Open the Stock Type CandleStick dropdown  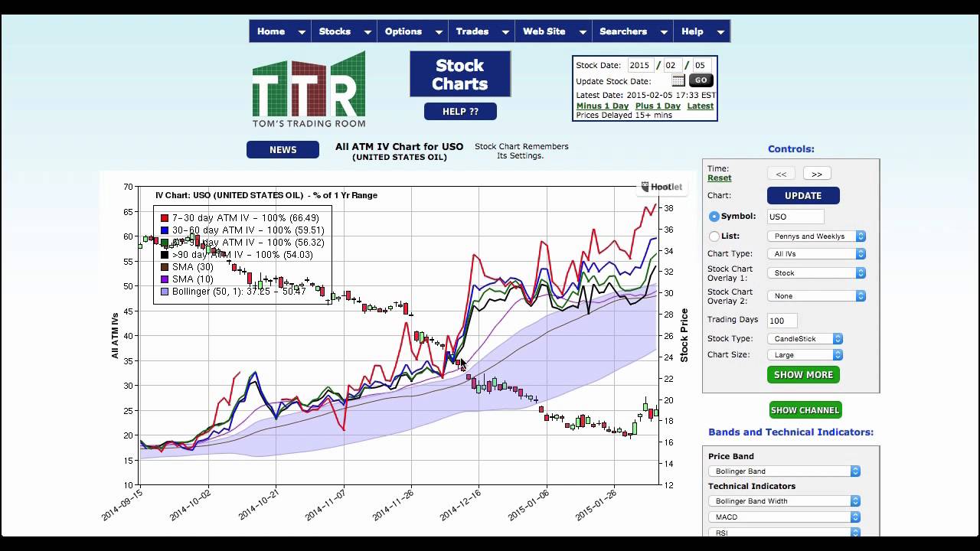pos(805,338)
